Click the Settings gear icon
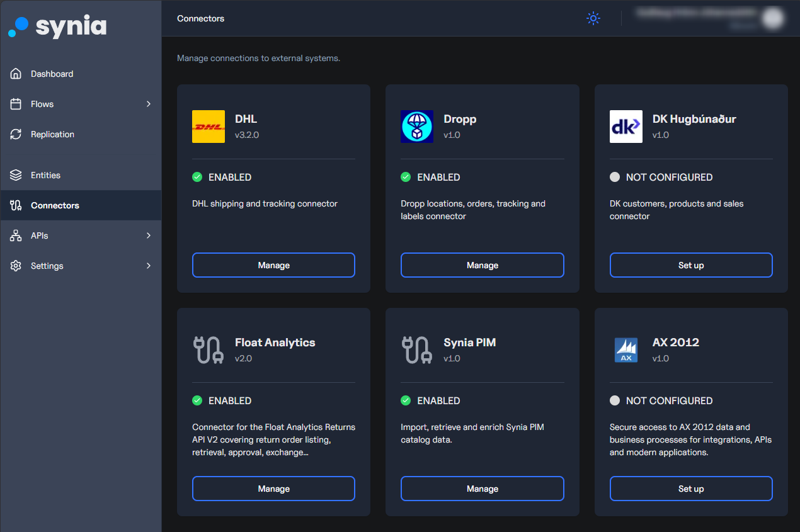The image size is (800, 532). (16, 266)
